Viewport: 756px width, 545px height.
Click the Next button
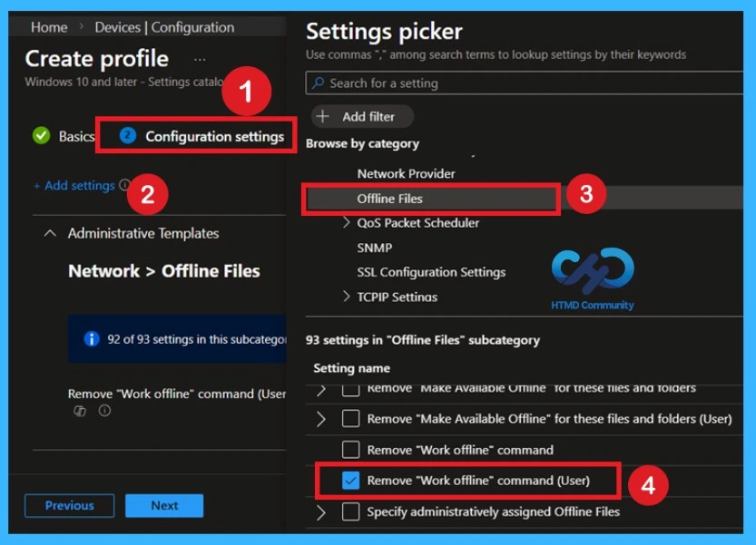click(164, 506)
